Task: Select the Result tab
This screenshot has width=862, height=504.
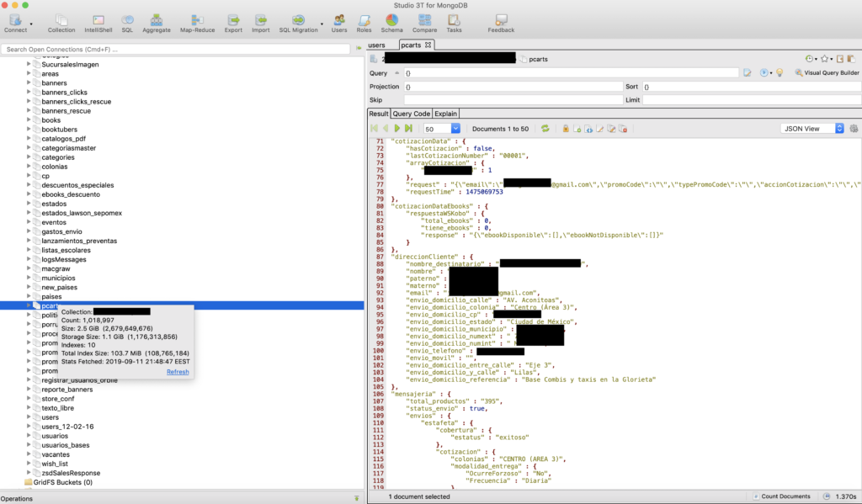Action: [x=378, y=114]
